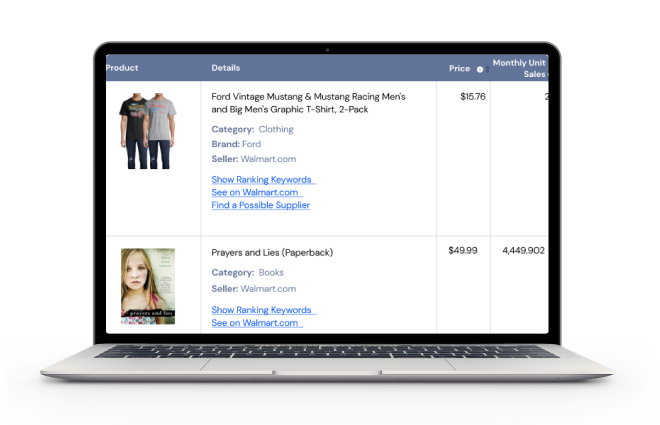Click Seller: Walmart.com in the Ford row
Image resolution: width=660 pixels, height=425 pixels.
tap(253, 159)
